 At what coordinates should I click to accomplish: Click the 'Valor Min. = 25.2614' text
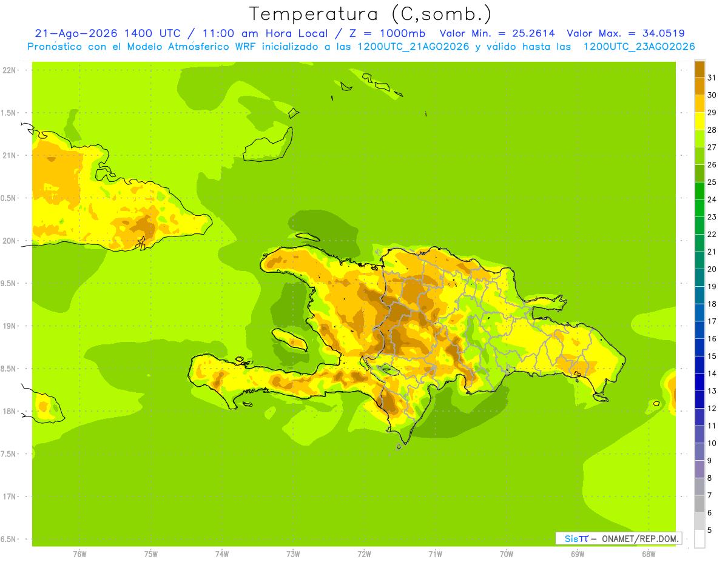click(497, 33)
